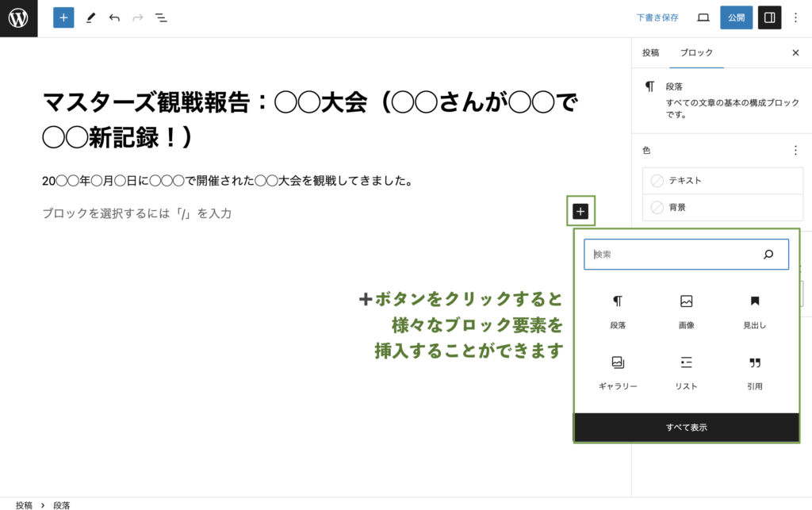The width and height of the screenshot is (812, 510).
Task: Toggle the settings sidebar panel button
Action: 769,17
